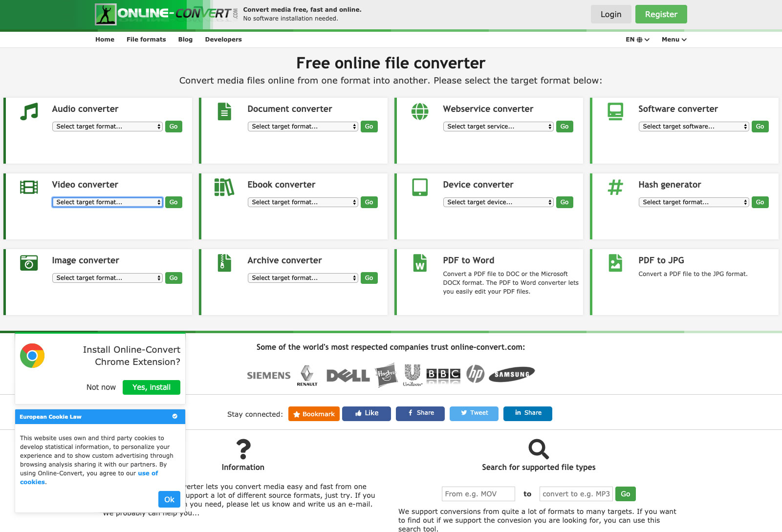Click the Hash generator hash symbol icon
Image resolution: width=782 pixels, height=532 pixels.
(x=615, y=187)
